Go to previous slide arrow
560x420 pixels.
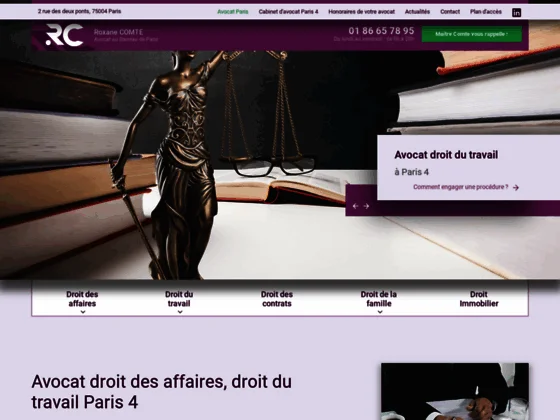click(x=355, y=206)
